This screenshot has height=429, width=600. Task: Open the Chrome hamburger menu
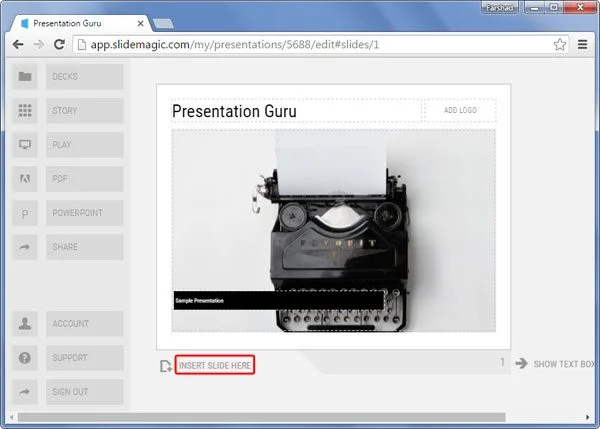tap(583, 44)
